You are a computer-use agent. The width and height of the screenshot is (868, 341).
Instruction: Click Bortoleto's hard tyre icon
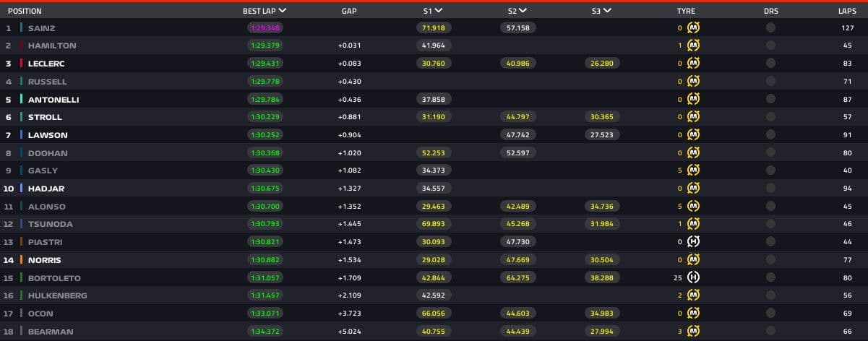[693, 277]
